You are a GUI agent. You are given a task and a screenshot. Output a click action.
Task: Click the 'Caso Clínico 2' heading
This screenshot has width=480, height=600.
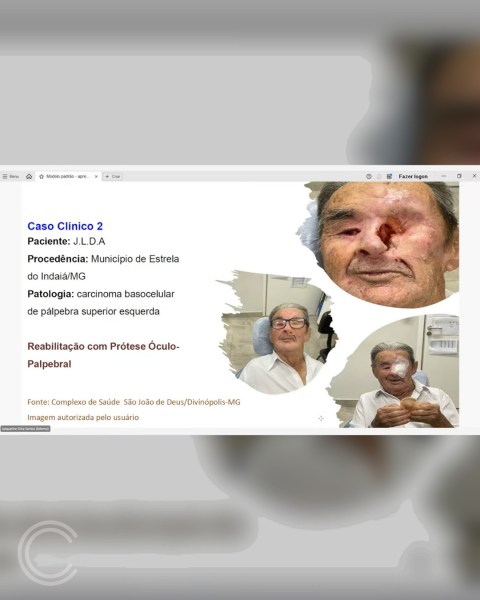pyautogui.click(x=65, y=226)
